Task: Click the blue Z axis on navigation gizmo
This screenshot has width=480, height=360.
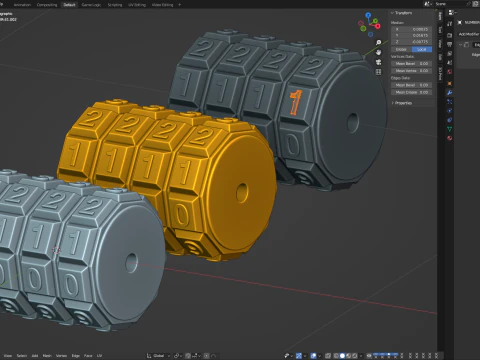Action: (x=368, y=15)
